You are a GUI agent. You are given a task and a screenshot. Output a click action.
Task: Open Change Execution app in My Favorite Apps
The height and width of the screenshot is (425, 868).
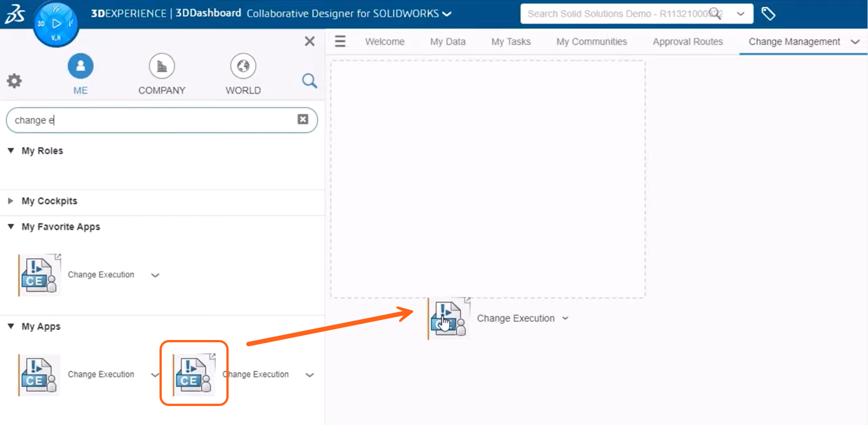pyautogui.click(x=40, y=275)
